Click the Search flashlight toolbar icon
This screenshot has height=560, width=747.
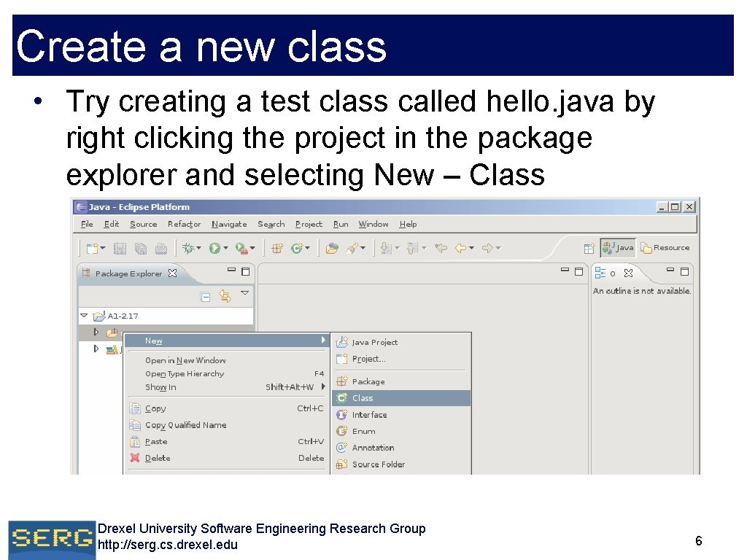click(352, 248)
